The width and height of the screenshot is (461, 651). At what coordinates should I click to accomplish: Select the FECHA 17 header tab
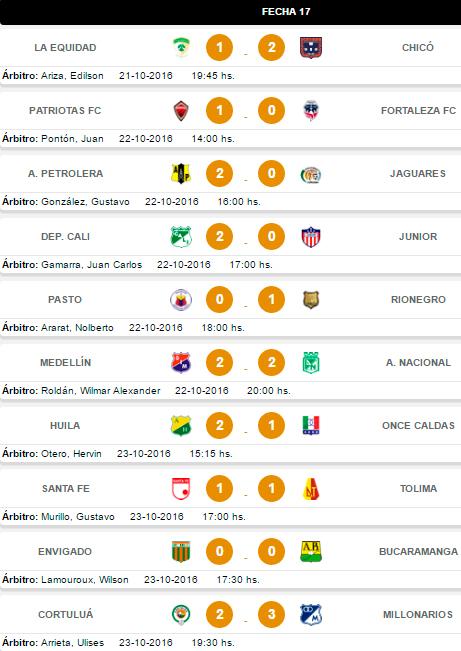tap(286, 12)
